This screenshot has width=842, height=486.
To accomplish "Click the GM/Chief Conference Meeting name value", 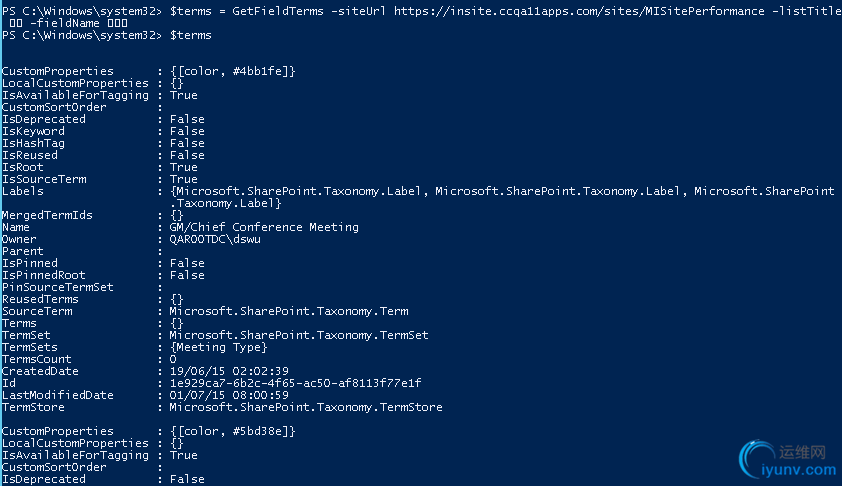I will coord(264,227).
